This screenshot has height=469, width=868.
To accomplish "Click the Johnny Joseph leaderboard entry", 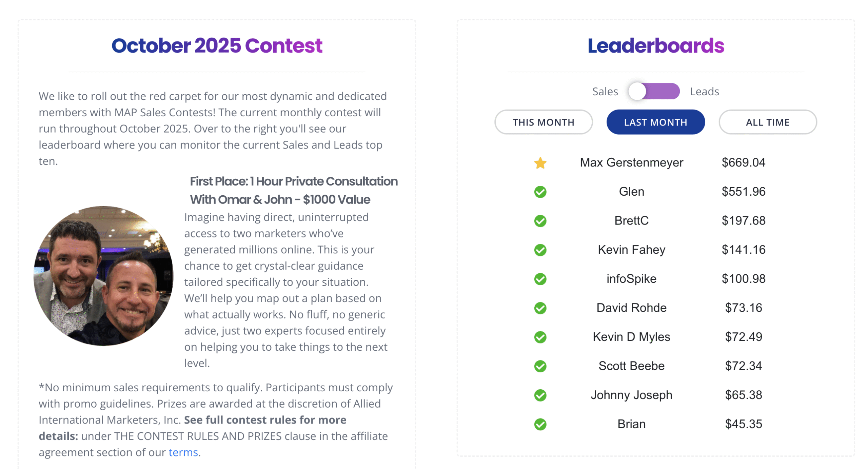I will [631, 395].
